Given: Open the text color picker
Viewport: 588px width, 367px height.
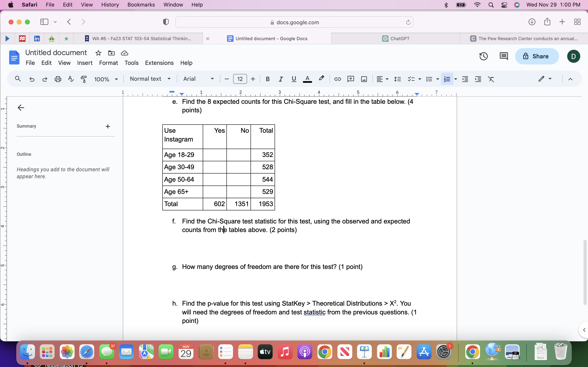Looking at the screenshot, I should pyautogui.click(x=307, y=79).
